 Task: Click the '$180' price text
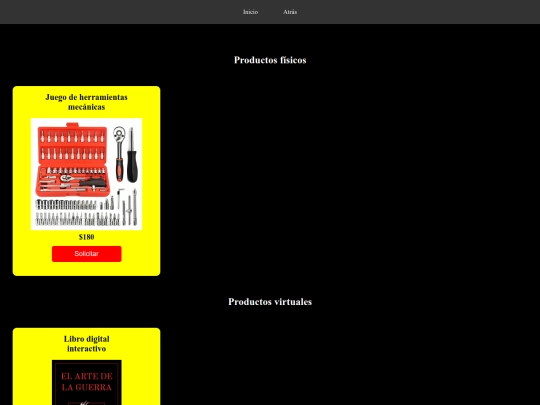coord(86,237)
